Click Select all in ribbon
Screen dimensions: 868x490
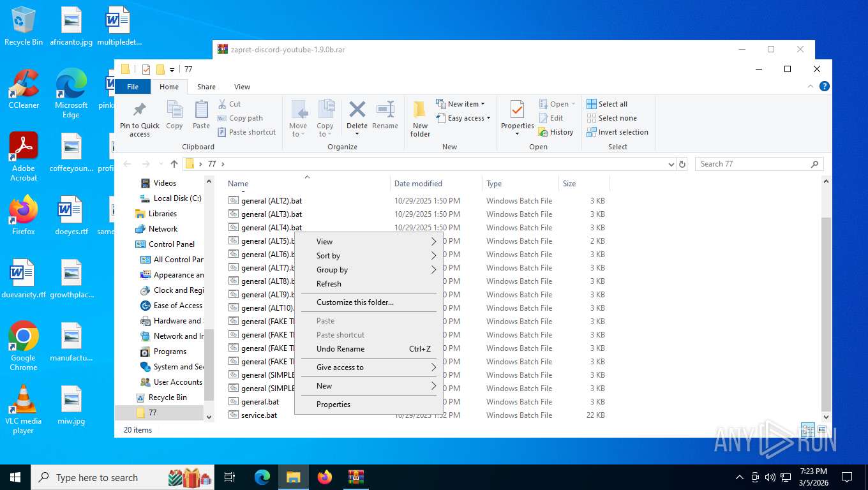[607, 104]
